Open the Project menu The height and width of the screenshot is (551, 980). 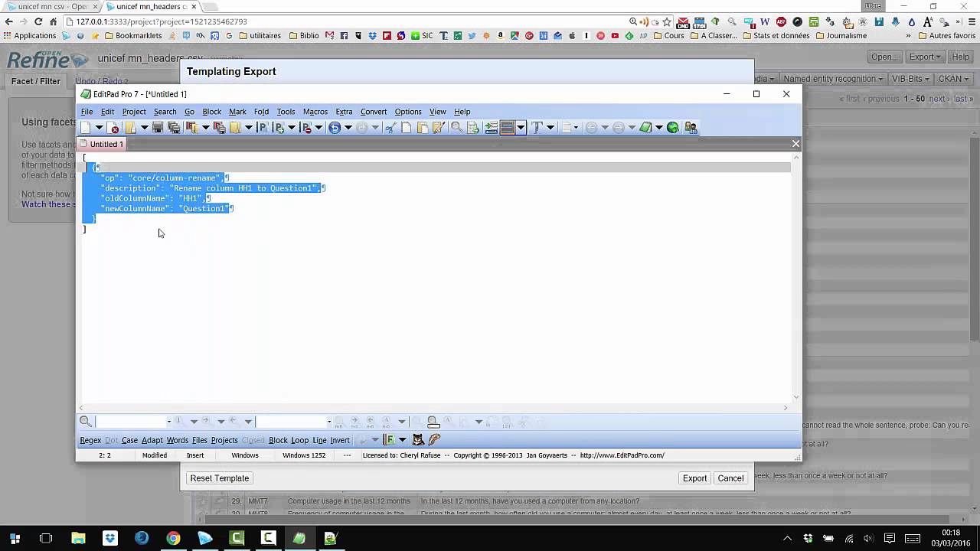[x=134, y=112]
